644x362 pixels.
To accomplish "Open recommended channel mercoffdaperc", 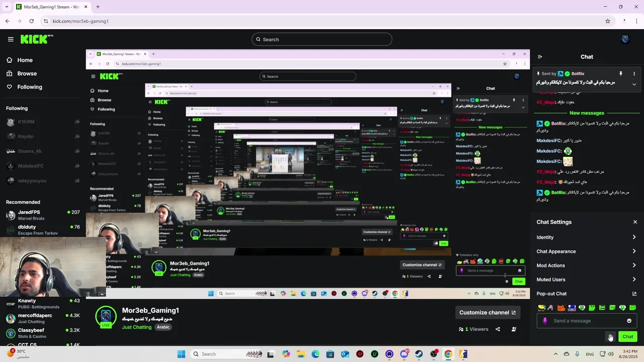I will 42,318.
